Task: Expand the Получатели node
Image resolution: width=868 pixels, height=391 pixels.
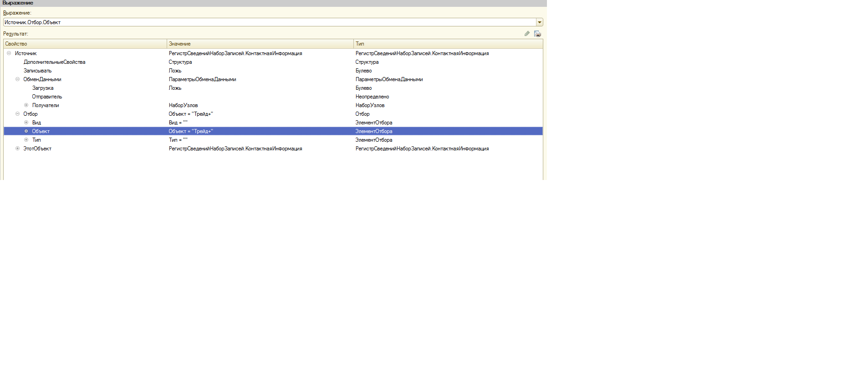Action: tap(26, 105)
